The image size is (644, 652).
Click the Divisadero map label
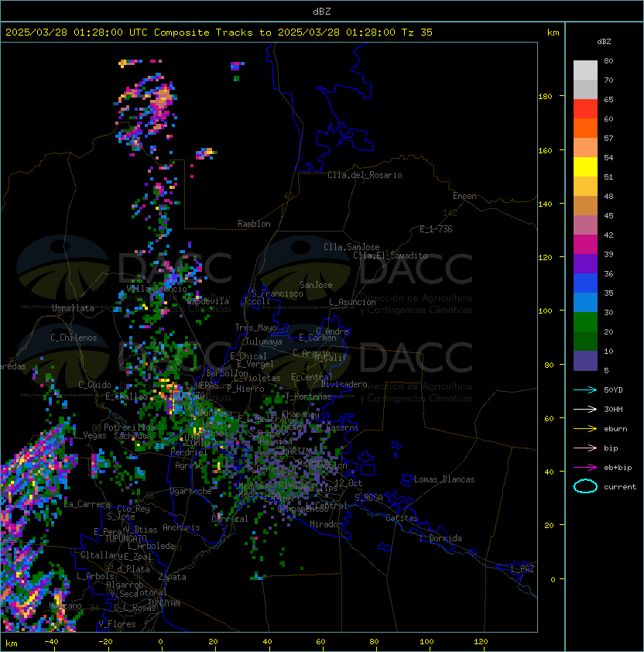click(x=344, y=384)
